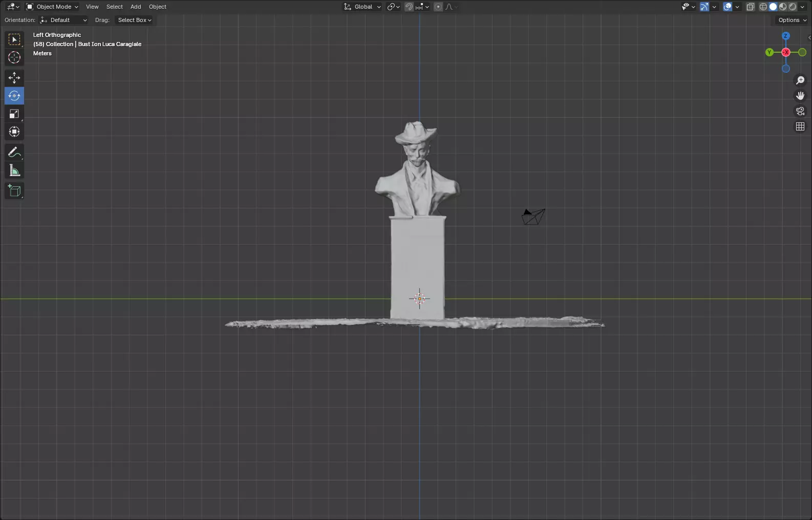Screen dimensions: 812x520
Task: Switch to wireframe shading
Action: coord(763,7)
